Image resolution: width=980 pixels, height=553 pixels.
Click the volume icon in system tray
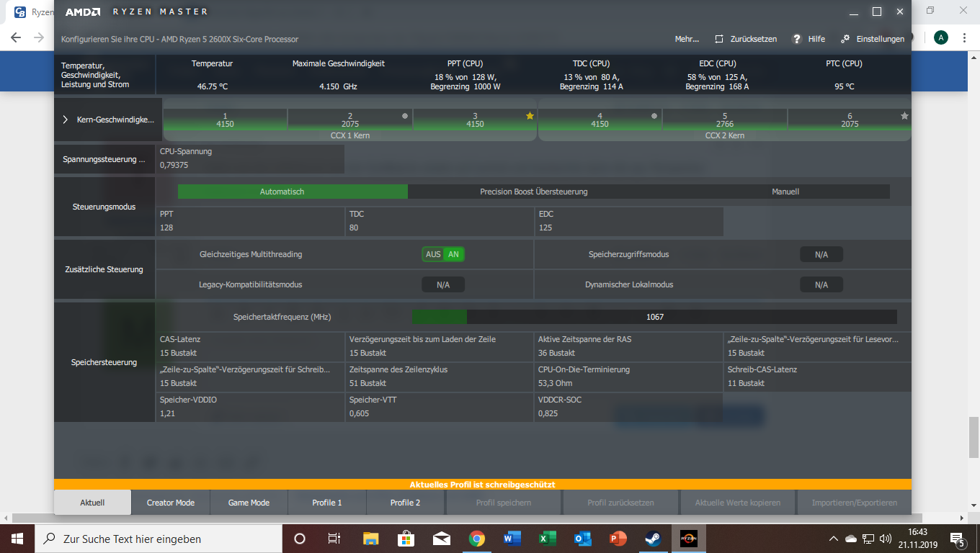click(x=886, y=539)
